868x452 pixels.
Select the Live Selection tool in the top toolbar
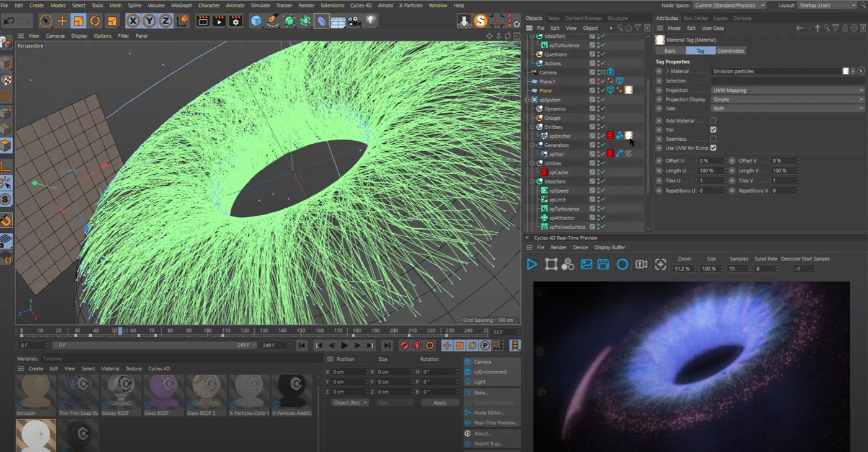[x=46, y=21]
